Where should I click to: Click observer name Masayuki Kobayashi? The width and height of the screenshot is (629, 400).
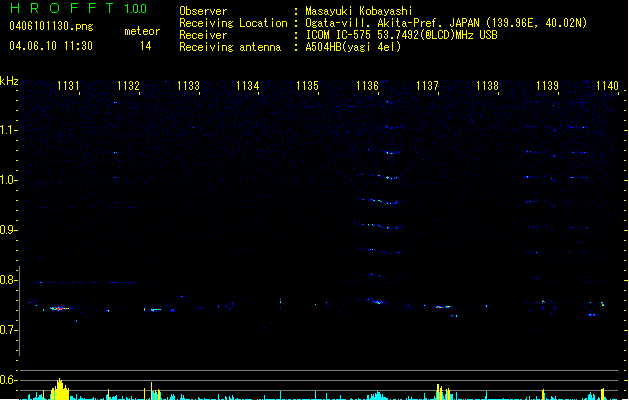(359, 11)
